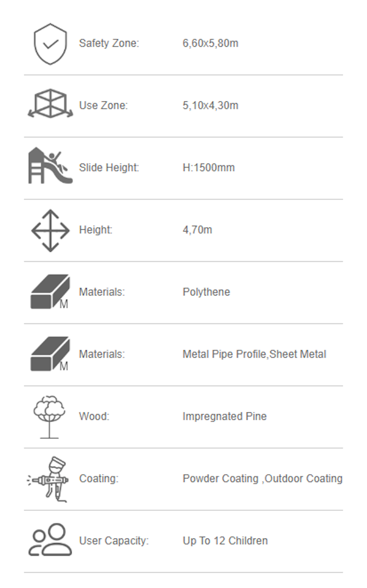
Task: Click the material block icon beside Polythene
Action: 50,292
